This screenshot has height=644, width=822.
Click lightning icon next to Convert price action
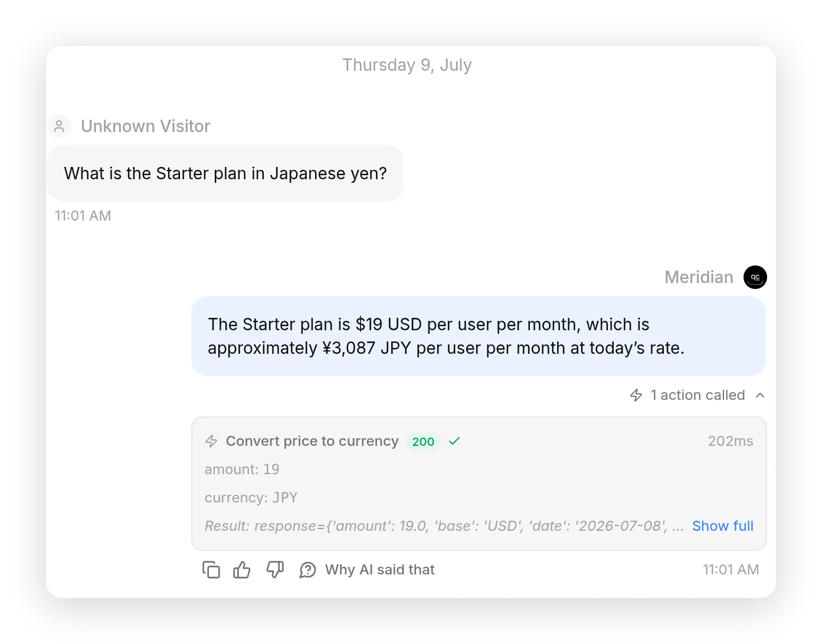pos(211,441)
